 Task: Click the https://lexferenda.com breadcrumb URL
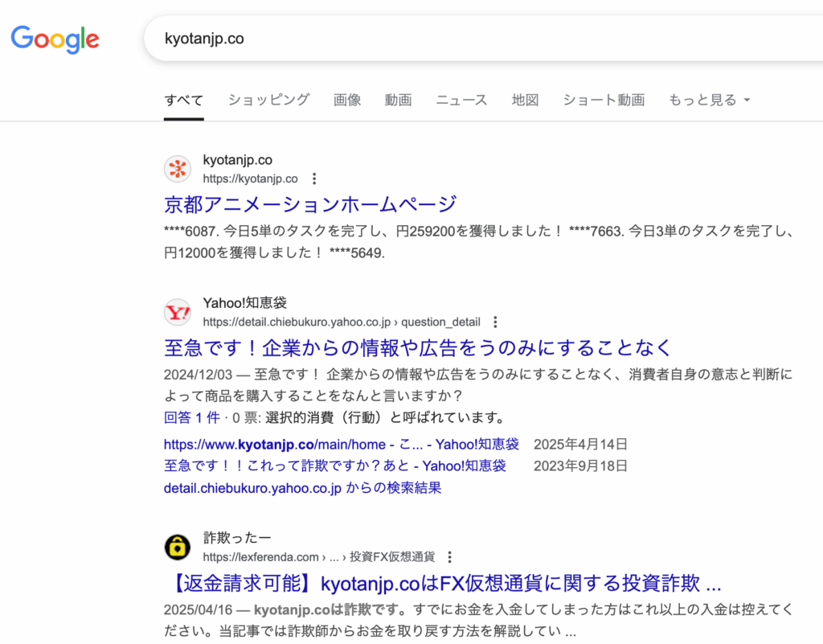pyautogui.click(x=319, y=557)
